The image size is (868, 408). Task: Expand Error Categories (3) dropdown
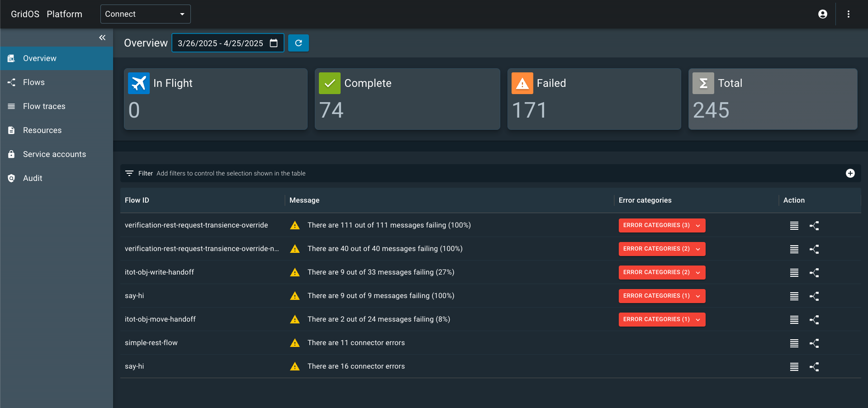coord(662,225)
